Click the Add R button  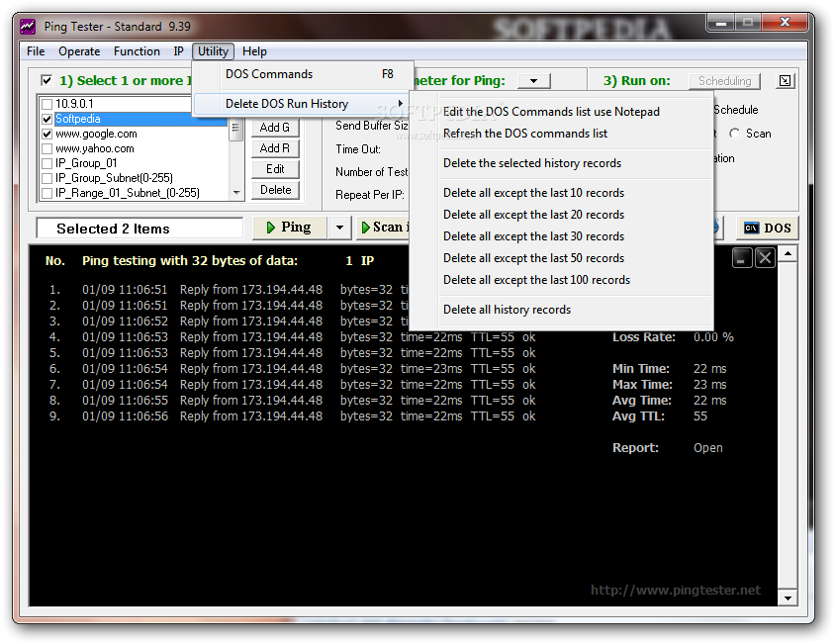click(275, 148)
